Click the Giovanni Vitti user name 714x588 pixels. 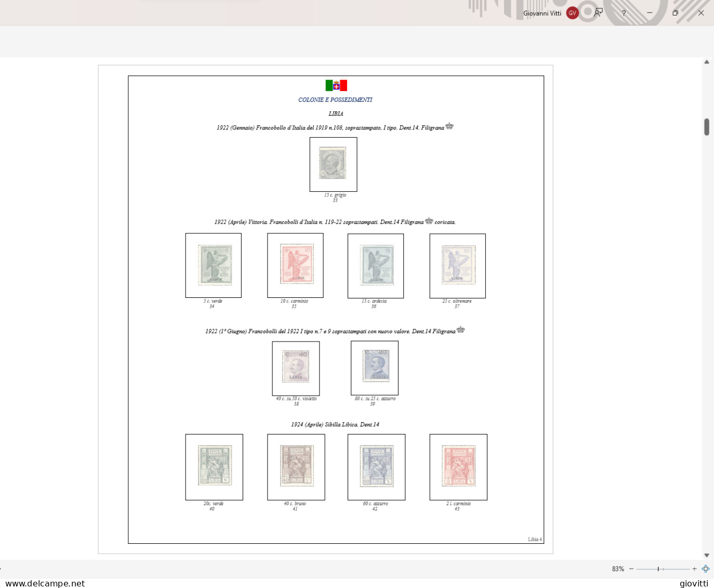(542, 14)
